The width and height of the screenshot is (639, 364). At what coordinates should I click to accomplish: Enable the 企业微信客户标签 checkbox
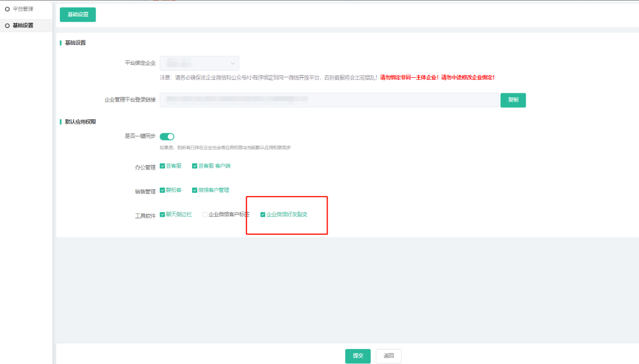[205, 214]
